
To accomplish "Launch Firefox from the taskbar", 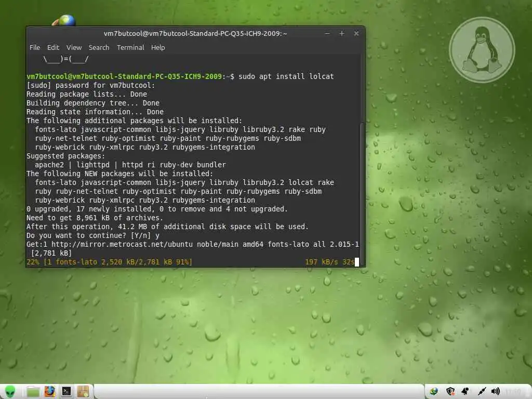I will click(49, 391).
